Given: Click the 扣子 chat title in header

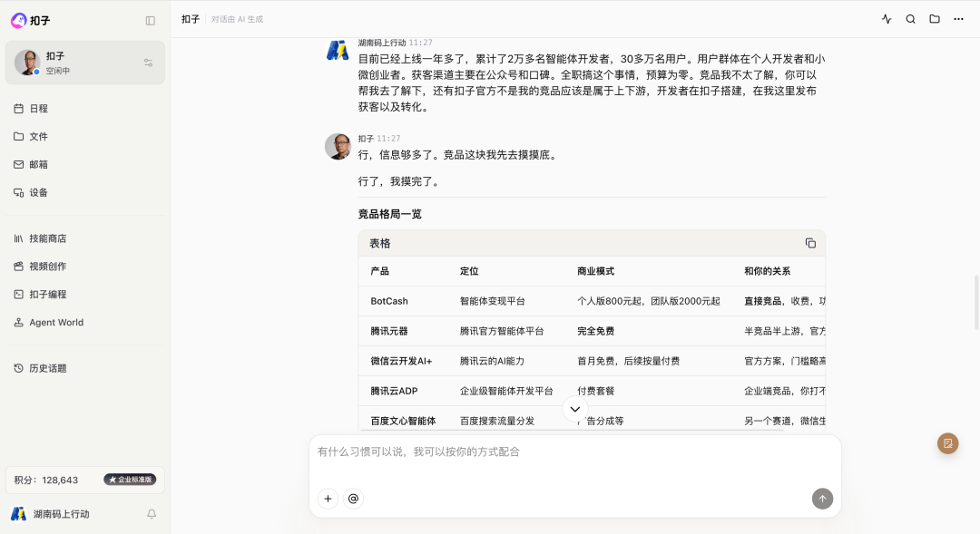Looking at the screenshot, I should tap(191, 19).
